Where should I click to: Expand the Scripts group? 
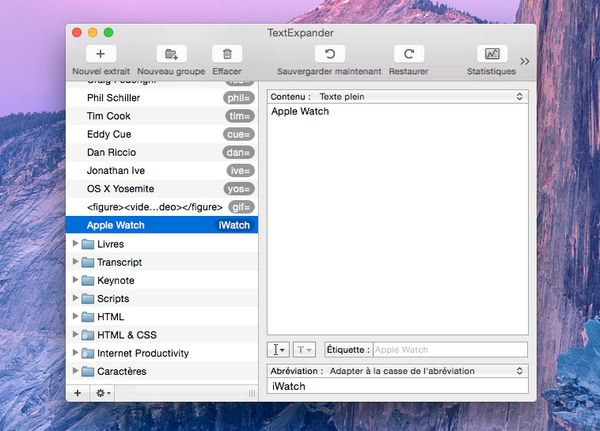(x=75, y=298)
